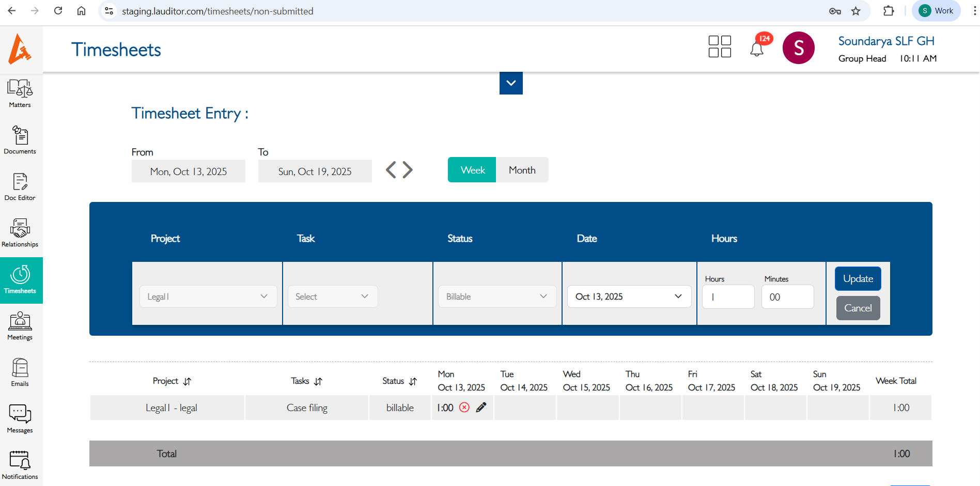Go to the Relationships section
This screenshot has width=980, height=486.
20,233
